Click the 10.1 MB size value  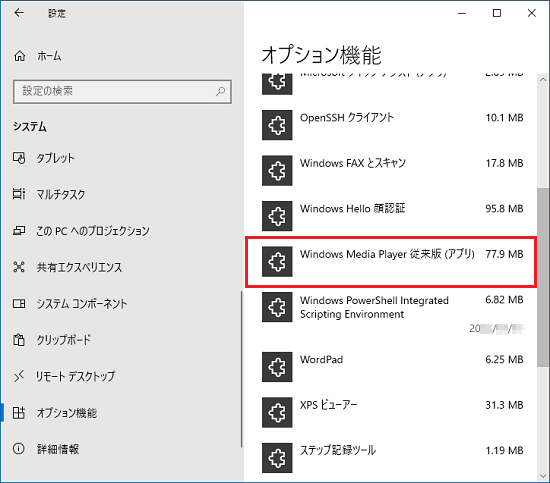click(504, 118)
